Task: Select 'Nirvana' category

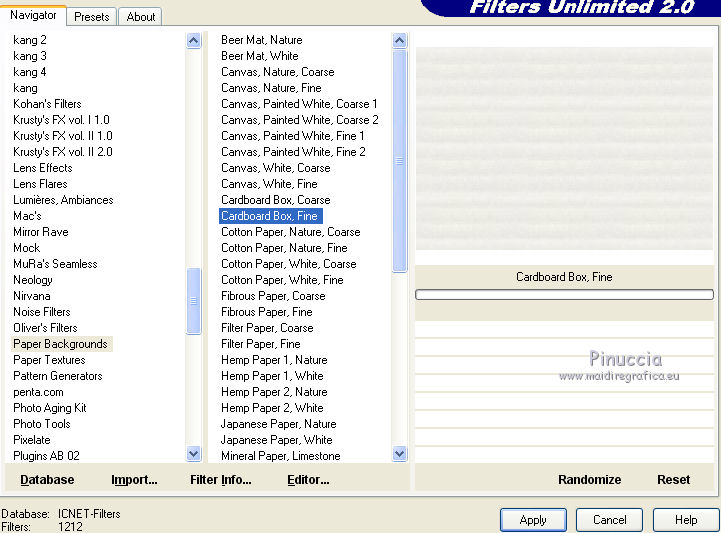Action: pyautogui.click(x=32, y=296)
